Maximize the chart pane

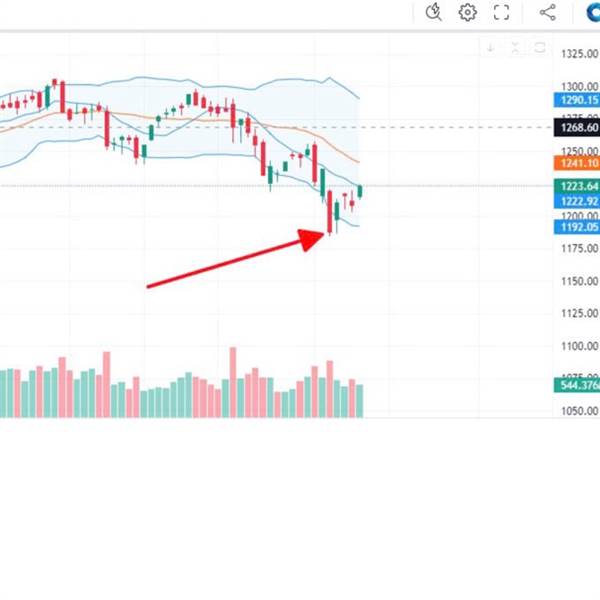(x=539, y=47)
